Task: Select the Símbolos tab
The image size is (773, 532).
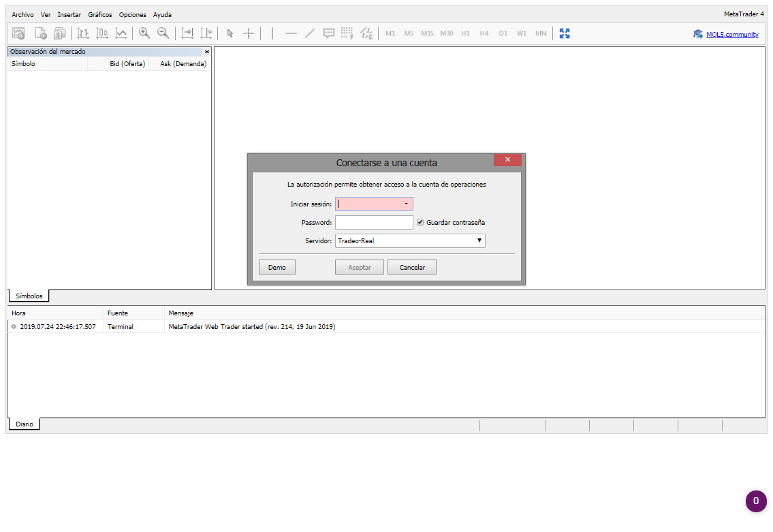Action: click(29, 296)
